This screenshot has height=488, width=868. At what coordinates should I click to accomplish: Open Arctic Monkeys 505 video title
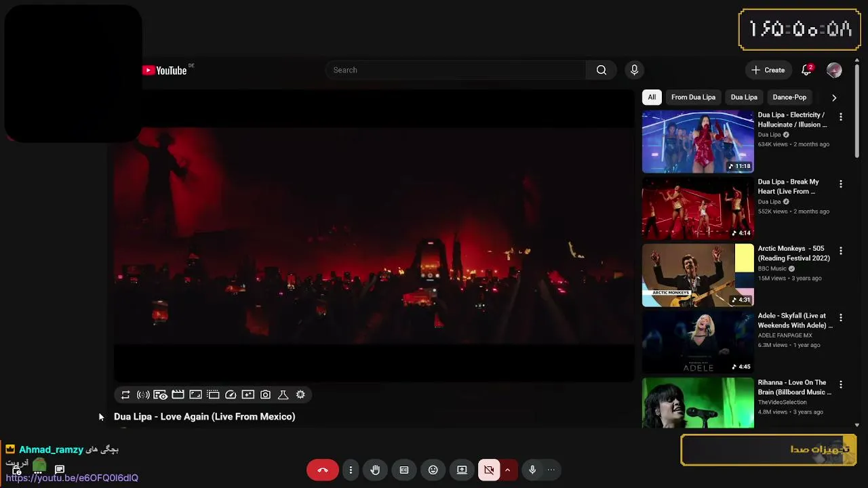point(794,253)
